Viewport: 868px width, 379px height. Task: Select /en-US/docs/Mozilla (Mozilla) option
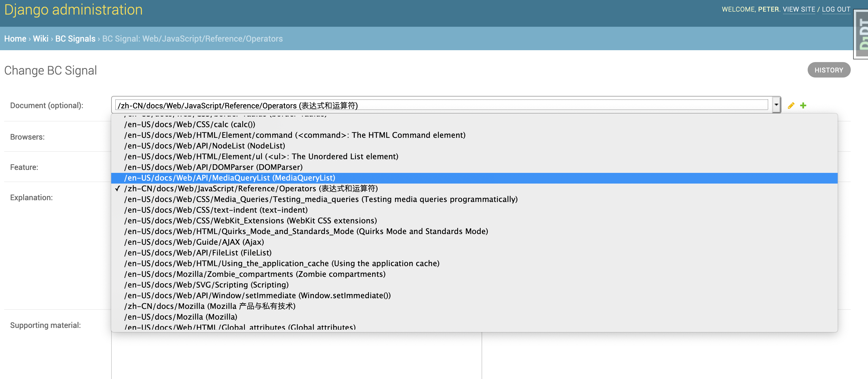[x=474, y=317]
